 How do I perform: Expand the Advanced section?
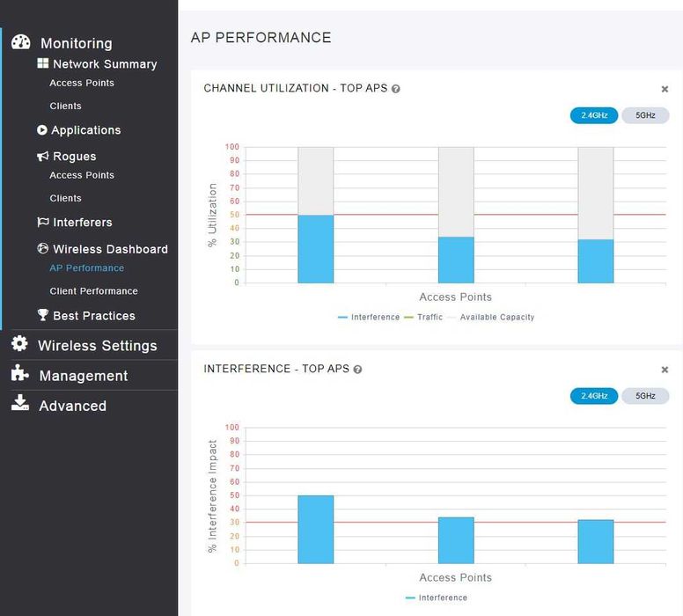coord(73,406)
